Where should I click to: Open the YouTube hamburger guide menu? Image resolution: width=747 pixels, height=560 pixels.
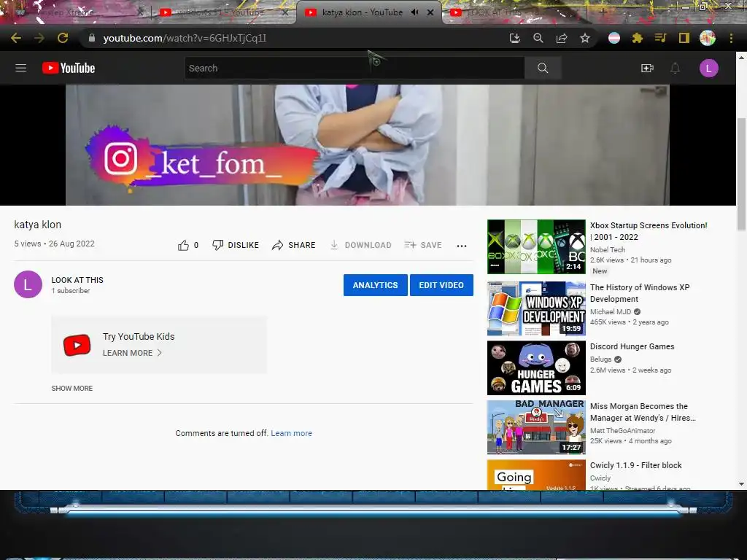pos(21,68)
